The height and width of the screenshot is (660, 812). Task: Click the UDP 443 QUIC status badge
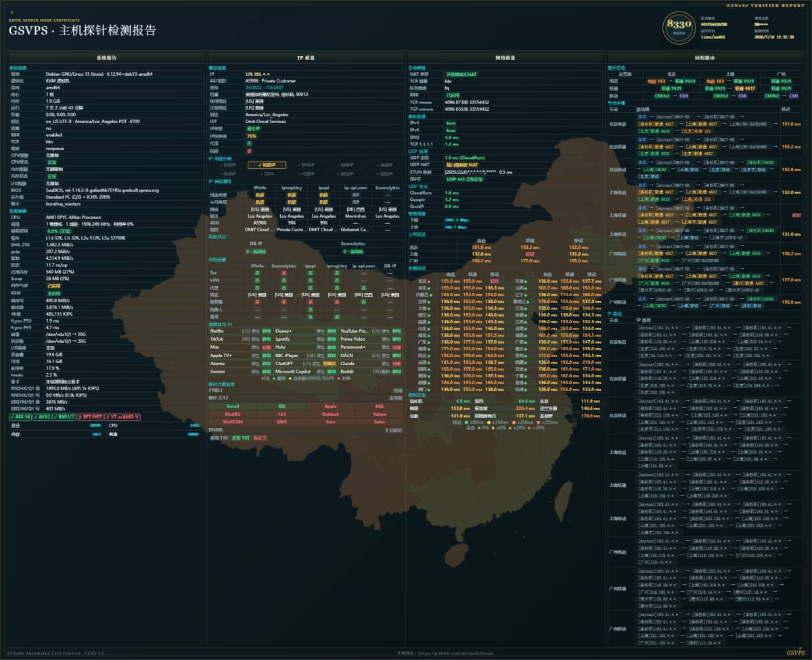466,179
